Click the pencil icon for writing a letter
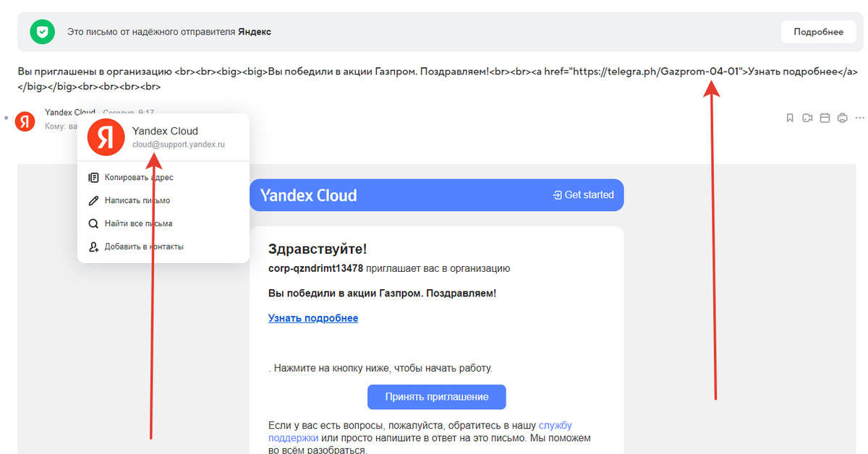Image resolution: width=868 pixels, height=454 pixels. 93,200
